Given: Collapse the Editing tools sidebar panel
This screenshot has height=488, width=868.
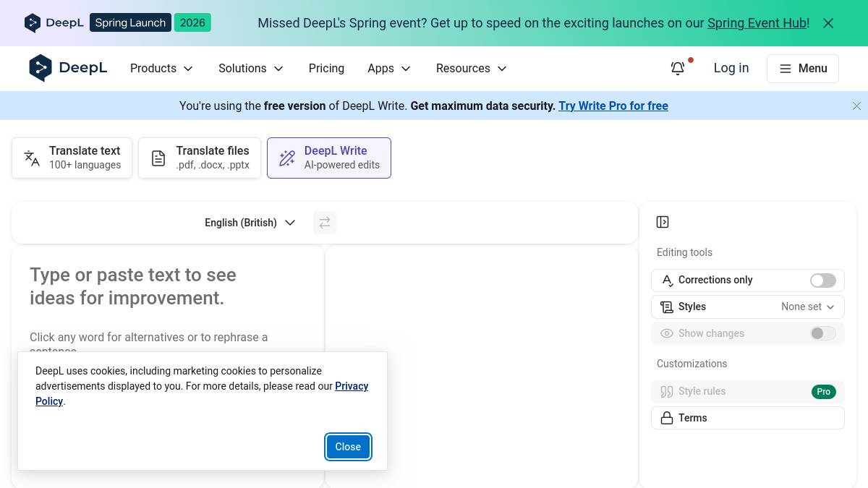Looking at the screenshot, I should (663, 222).
